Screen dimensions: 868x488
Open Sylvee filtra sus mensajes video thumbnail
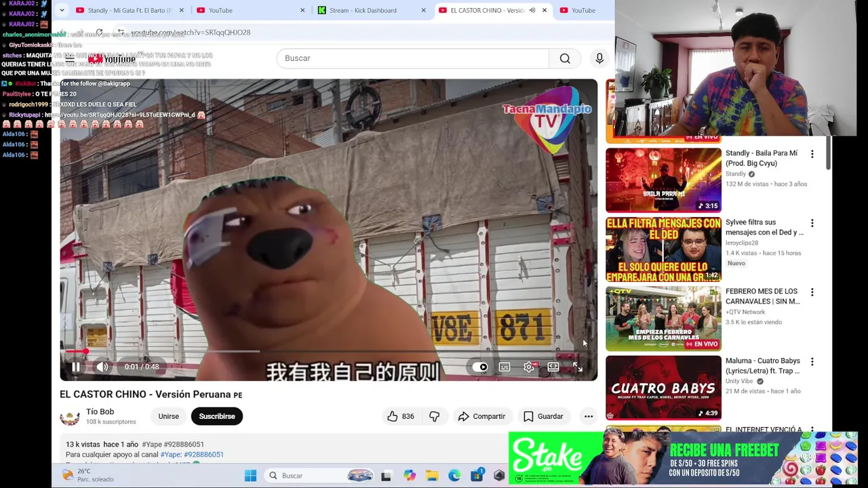(x=663, y=249)
